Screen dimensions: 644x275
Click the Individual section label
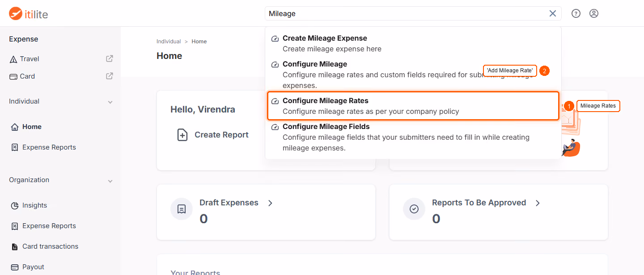click(24, 101)
